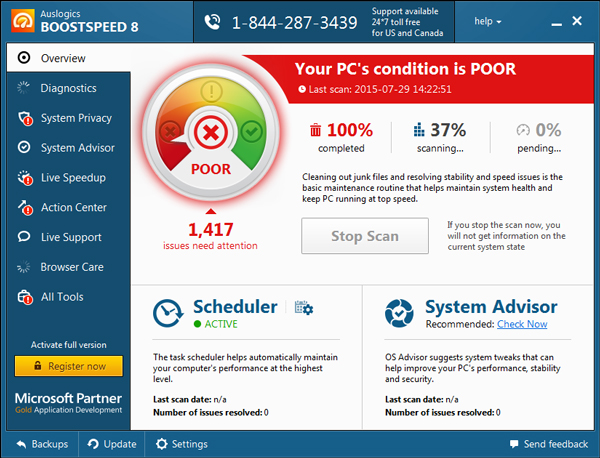Open All Tools list

(x=68, y=297)
